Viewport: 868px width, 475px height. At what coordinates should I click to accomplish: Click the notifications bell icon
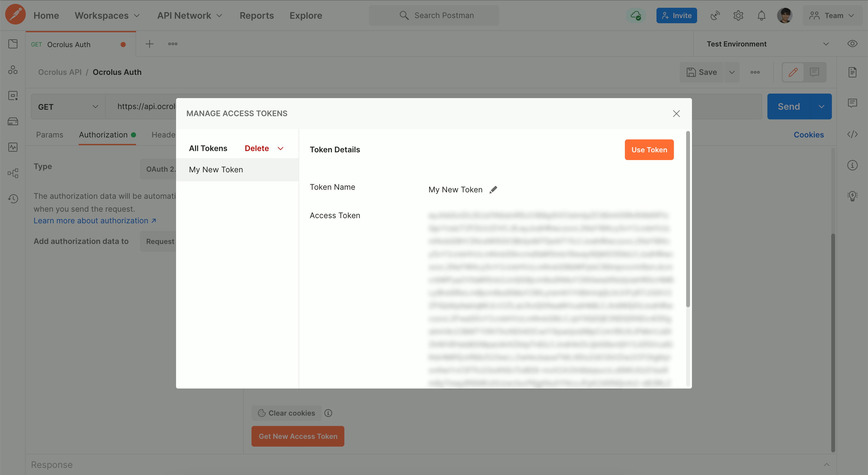pos(761,15)
